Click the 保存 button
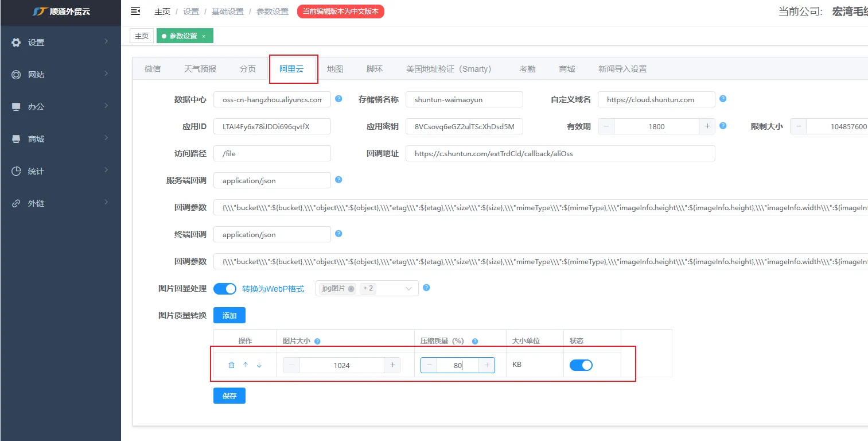 pyautogui.click(x=229, y=396)
